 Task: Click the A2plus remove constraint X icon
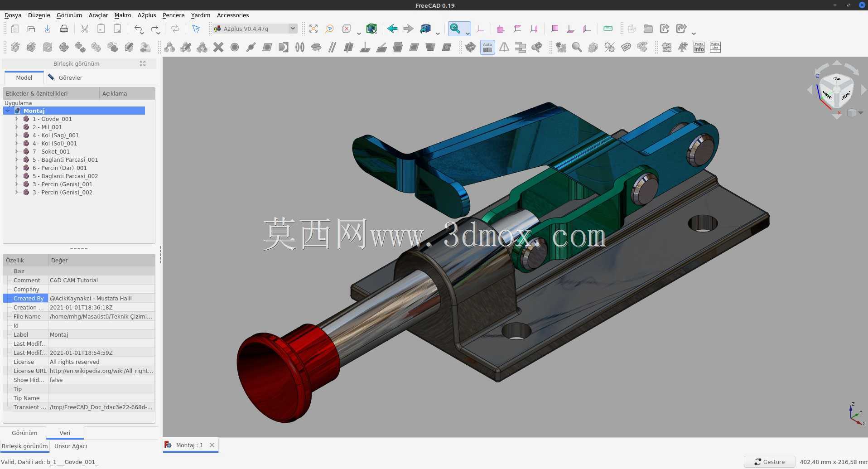pos(218,47)
